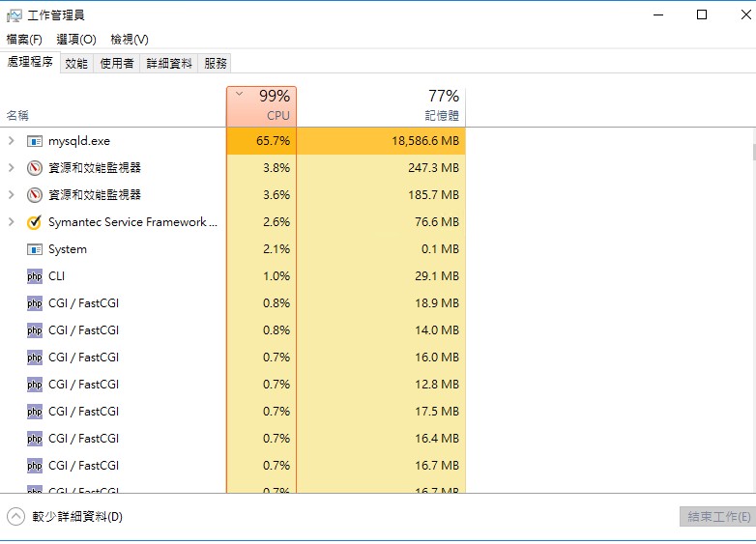Click the 18.9 MB CGI / FastCGI icon
The image size is (756, 544).
(x=35, y=303)
